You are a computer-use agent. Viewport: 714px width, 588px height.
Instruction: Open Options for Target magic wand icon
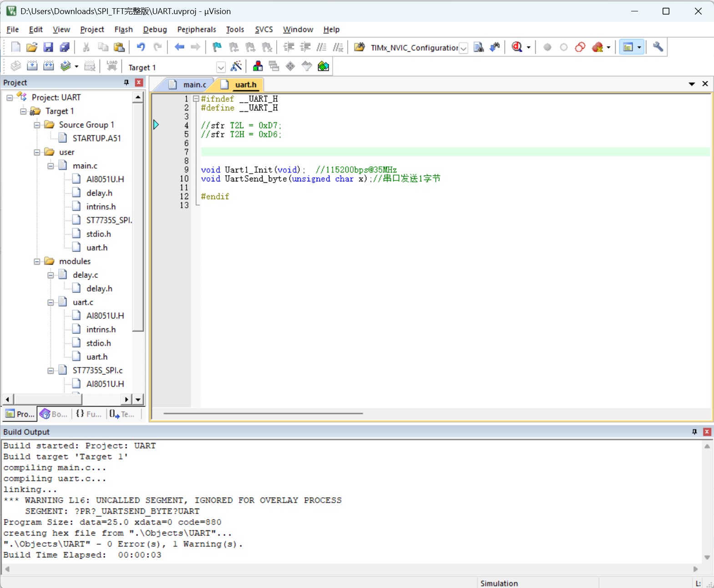coord(236,66)
